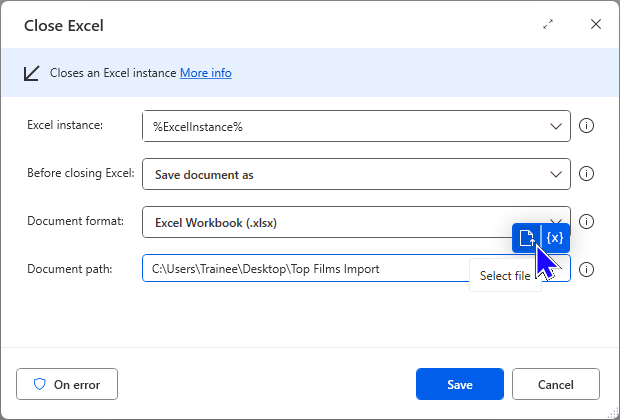Click the 'Before closing Excel:' label
Screen dimensions: 620x420
click(81, 173)
